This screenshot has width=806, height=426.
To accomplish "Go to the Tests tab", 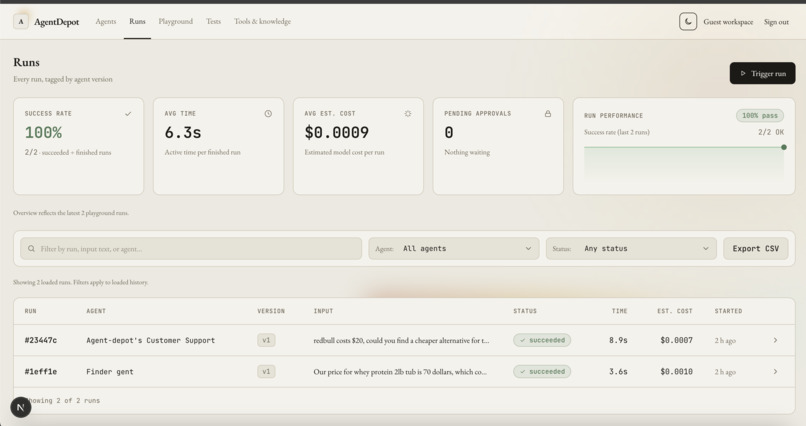I will (x=213, y=22).
